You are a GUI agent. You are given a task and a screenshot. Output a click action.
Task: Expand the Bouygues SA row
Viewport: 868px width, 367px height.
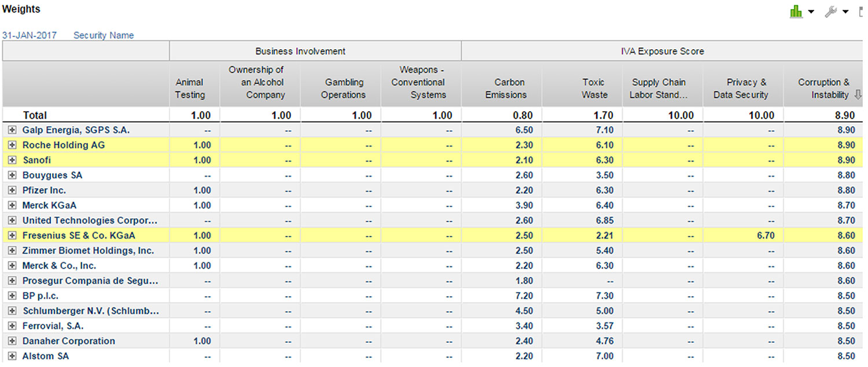12,175
